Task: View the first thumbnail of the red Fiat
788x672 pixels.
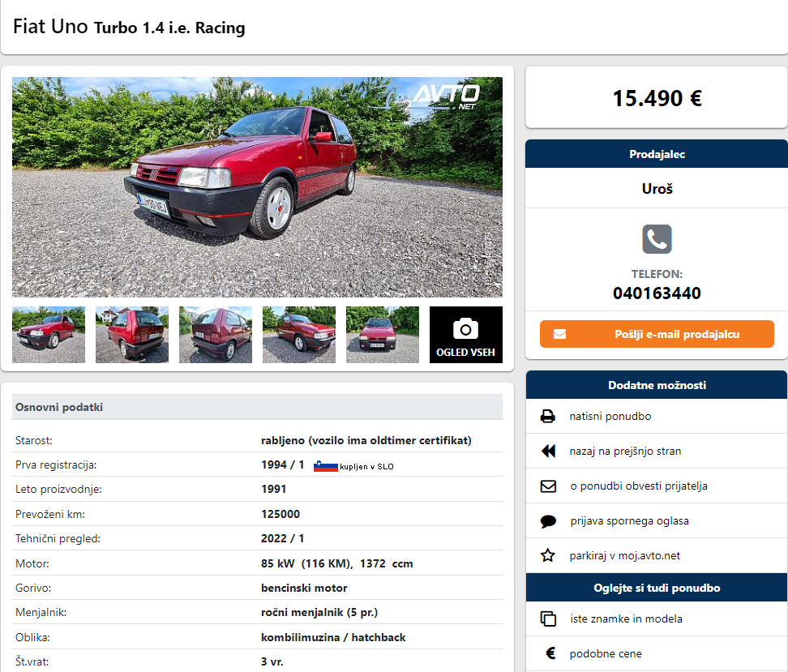Action: tap(49, 335)
